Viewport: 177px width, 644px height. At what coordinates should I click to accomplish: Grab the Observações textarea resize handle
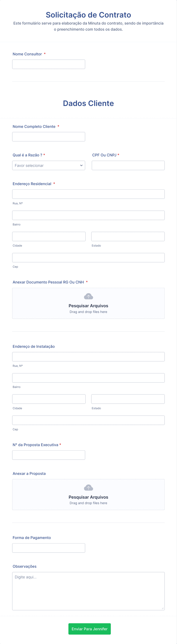(163, 608)
